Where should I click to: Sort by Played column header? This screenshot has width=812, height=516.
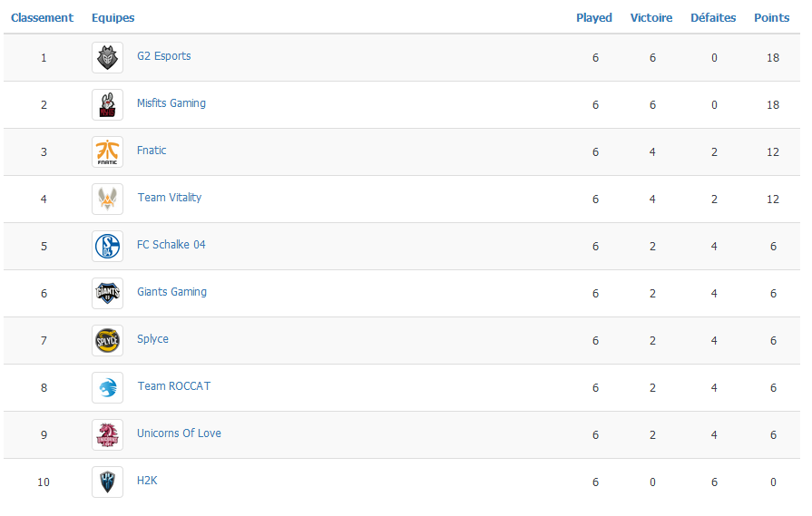[x=594, y=17]
